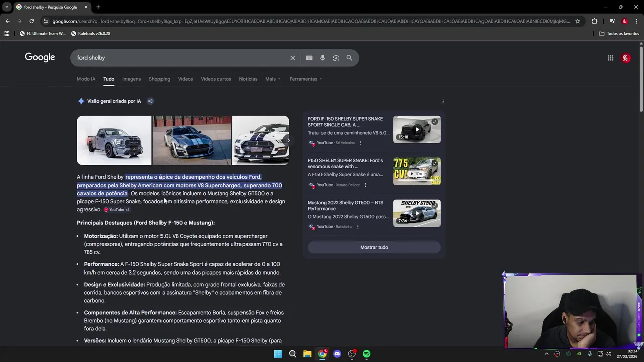
Task: Open F150 SHELBY SUPER SNAKE venomous snake link
Action: click(345, 163)
